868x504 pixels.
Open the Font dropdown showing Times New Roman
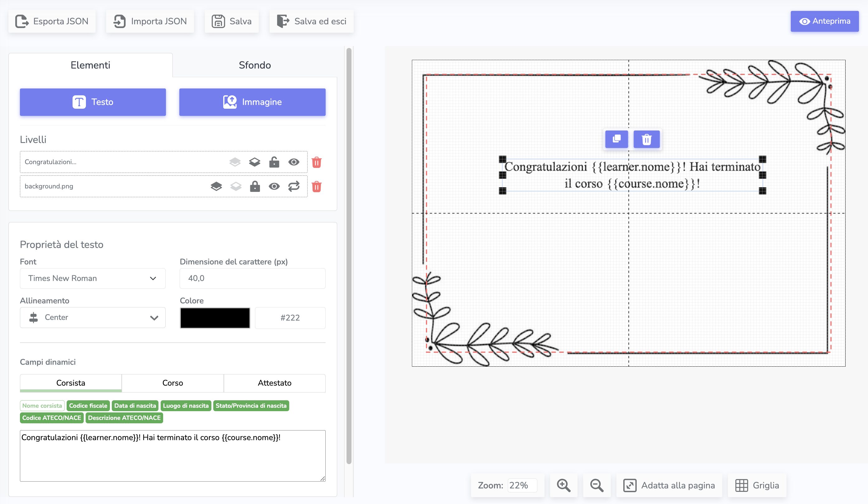[92, 278]
